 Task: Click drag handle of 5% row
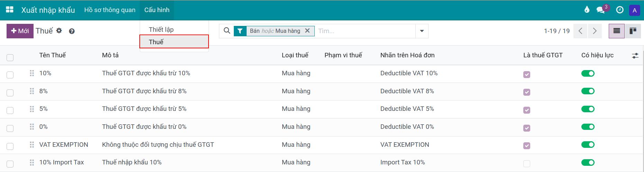point(32,109)
